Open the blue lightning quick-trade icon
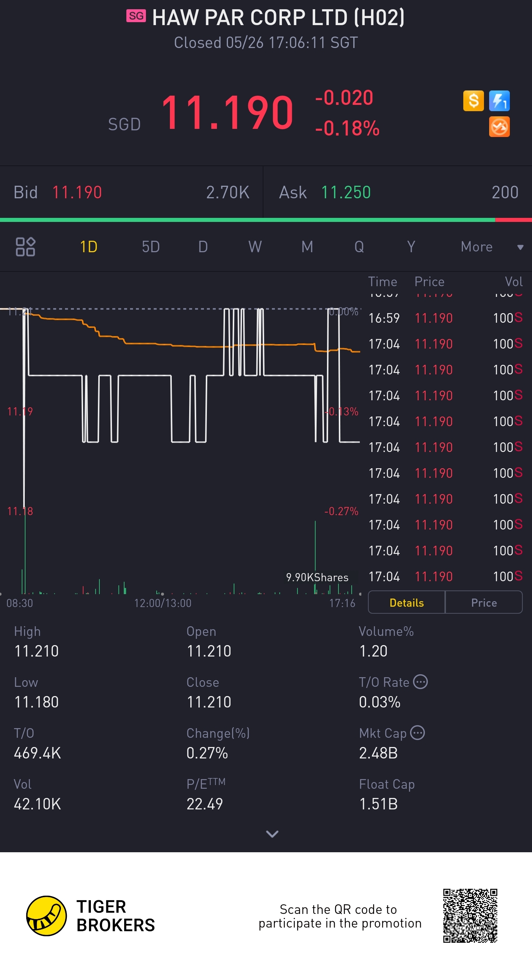Image resolution: width=532 pixels, height=980 pixels. [499, 101]
